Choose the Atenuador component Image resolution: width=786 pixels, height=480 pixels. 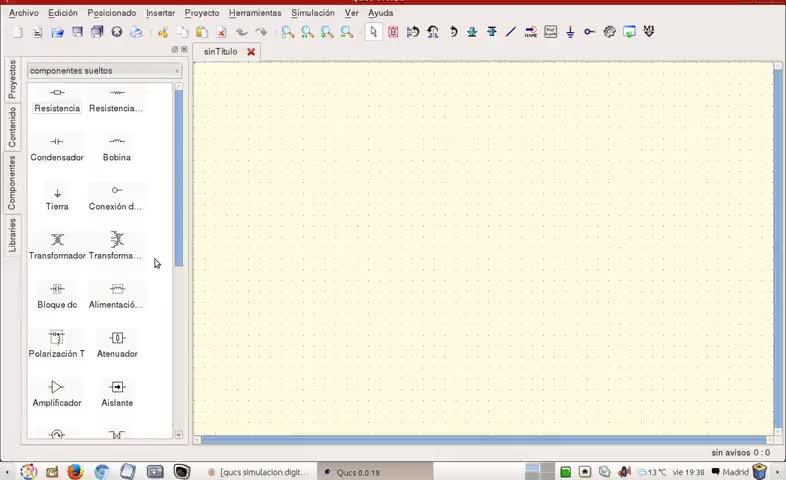tap(117, 346)
